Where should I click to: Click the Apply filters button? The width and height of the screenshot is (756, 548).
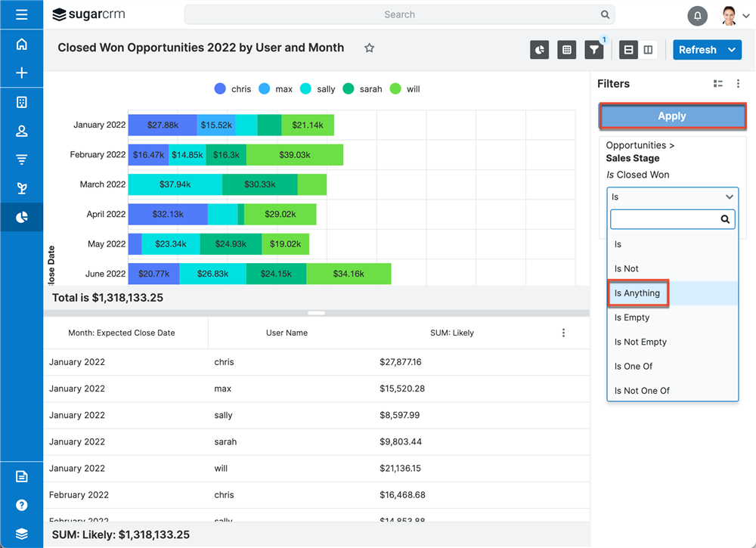[672, 116]
